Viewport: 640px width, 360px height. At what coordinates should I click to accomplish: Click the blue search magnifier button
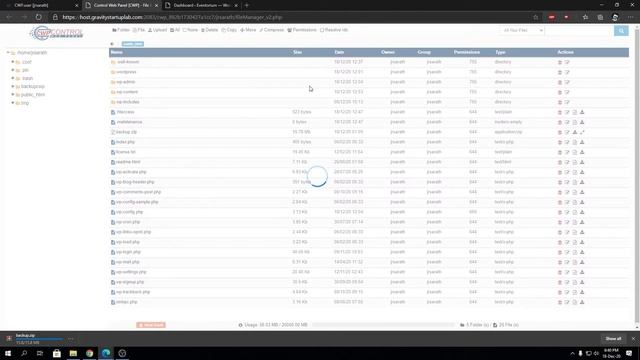pos(621,31)
